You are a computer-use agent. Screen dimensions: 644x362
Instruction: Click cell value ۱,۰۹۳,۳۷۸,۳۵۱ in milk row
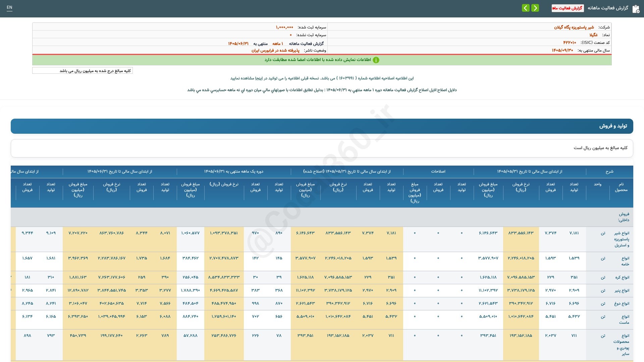[x=224, y=233]
